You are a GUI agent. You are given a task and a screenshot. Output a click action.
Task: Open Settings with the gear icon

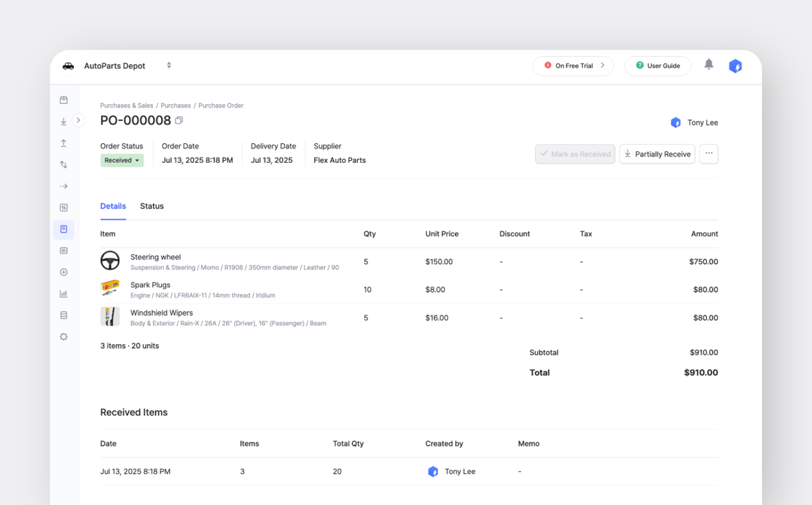pos(63,337)
